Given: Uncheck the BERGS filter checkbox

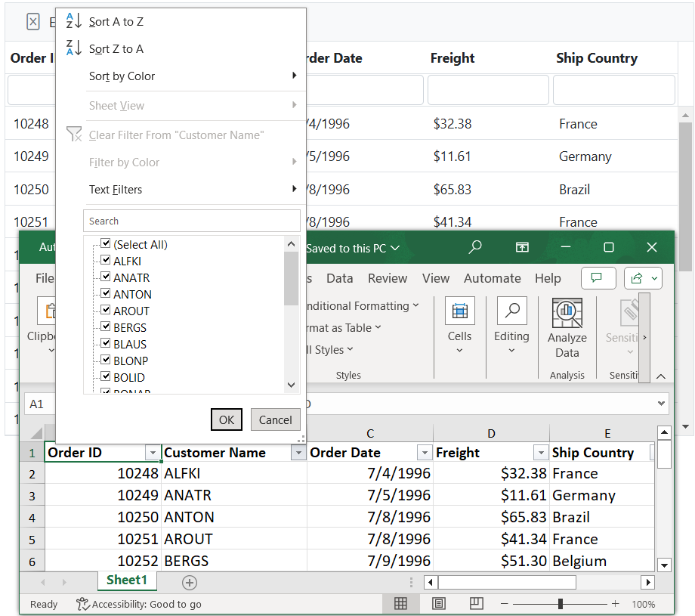Looking at the screenshot, I should [x=106, y=327].
